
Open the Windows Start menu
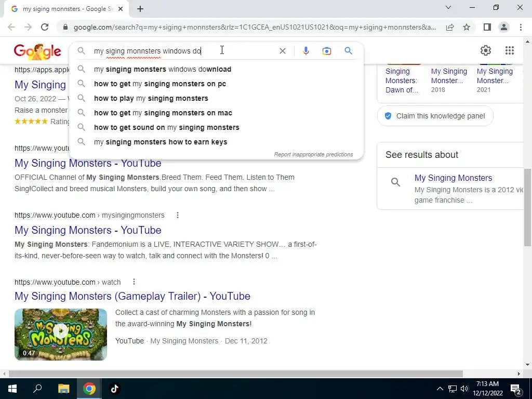coord(12,389)
